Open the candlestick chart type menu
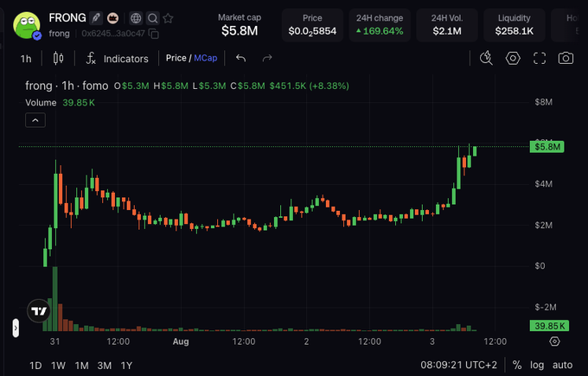 58,58
